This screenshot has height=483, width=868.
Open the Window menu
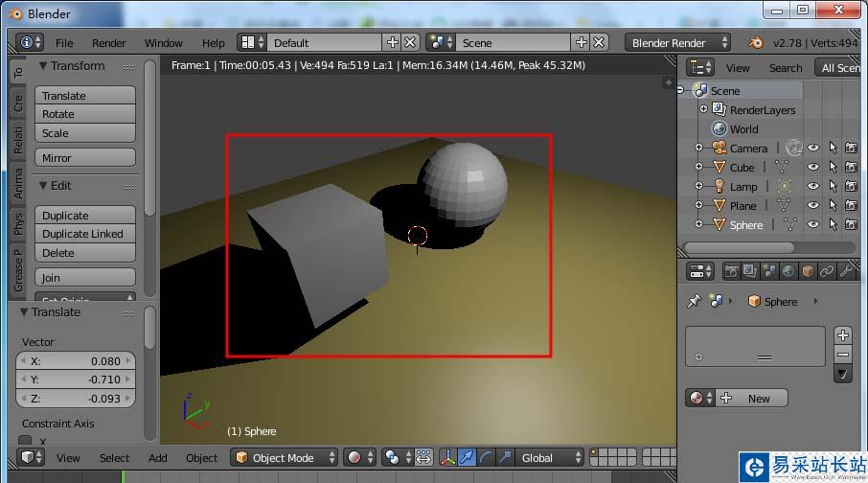point(163,43)
